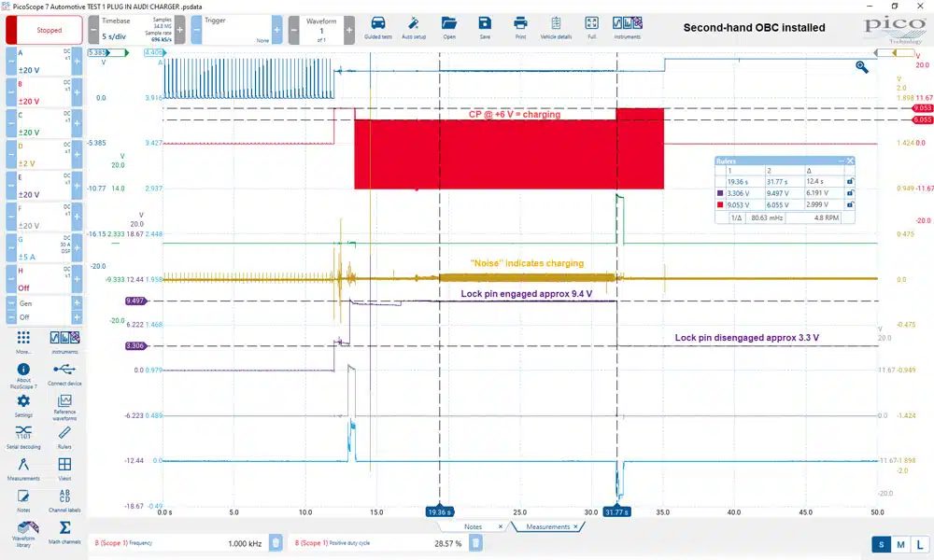Switch to the Measurements tab
Image resolution: width=934 pixels, height=560 pixels.
548,526
